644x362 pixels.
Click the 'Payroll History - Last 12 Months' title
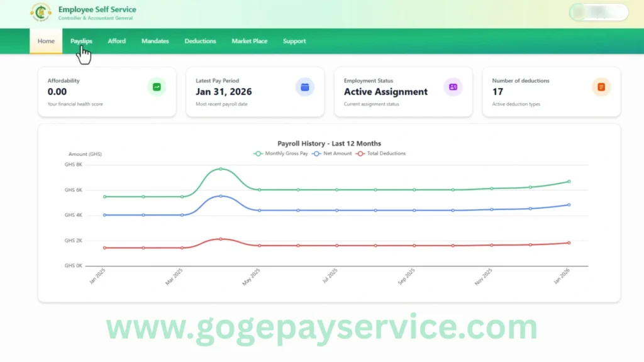click(329, 143)
